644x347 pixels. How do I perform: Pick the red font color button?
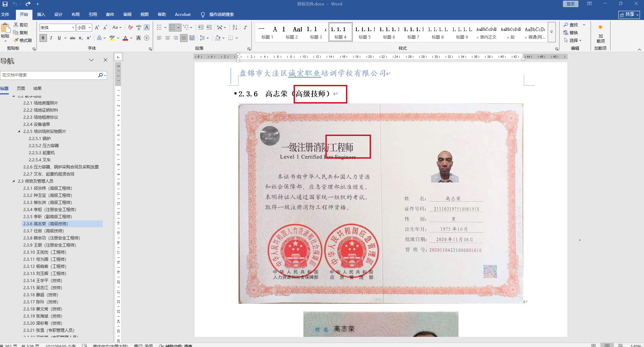click(x=125, y=38)
